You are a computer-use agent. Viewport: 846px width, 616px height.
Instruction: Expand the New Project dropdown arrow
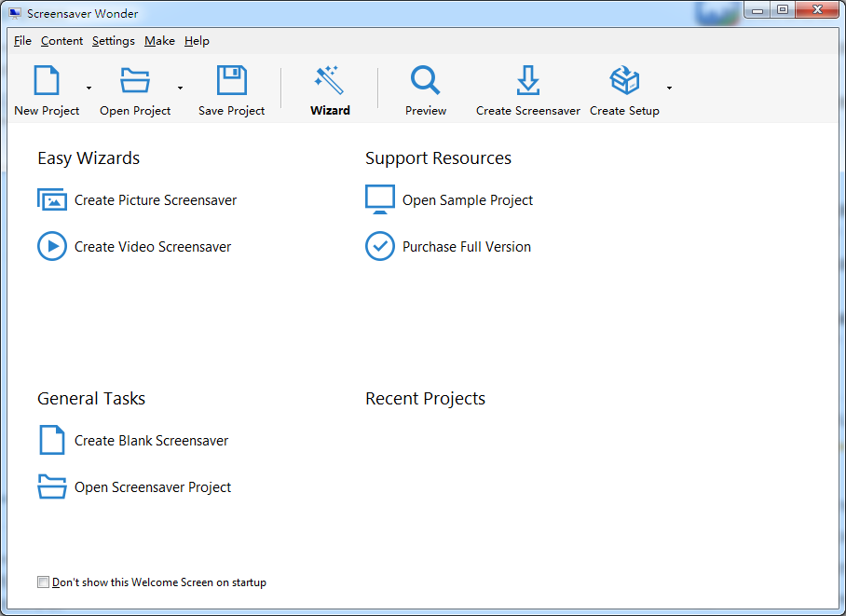(x=89, y=88)
